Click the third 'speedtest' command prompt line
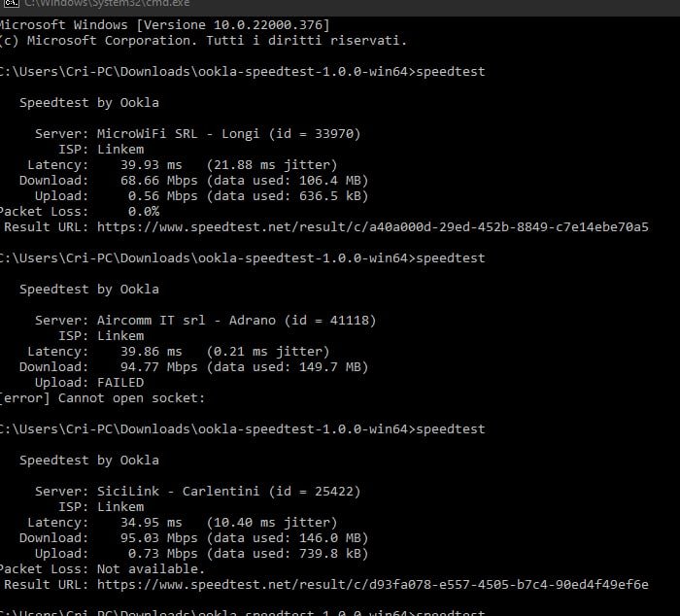This screenshot has width=680, height=616. click(x=243, y=429)
